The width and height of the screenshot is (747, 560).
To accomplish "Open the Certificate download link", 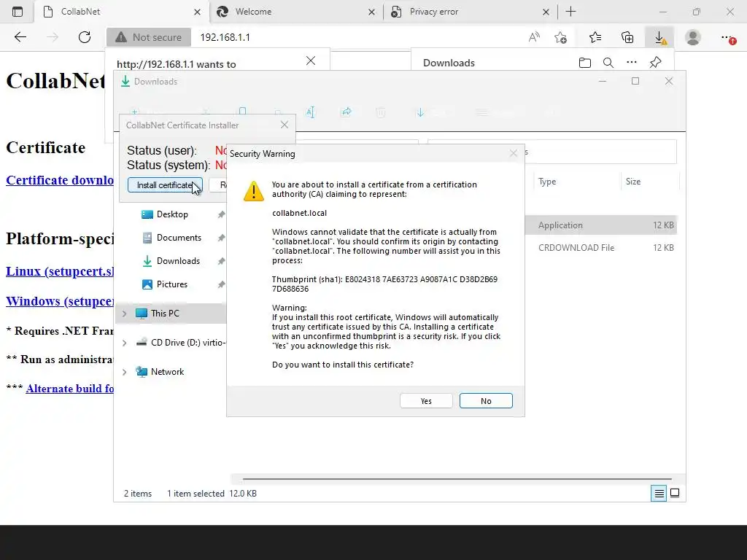I will [x=60, y=180].
